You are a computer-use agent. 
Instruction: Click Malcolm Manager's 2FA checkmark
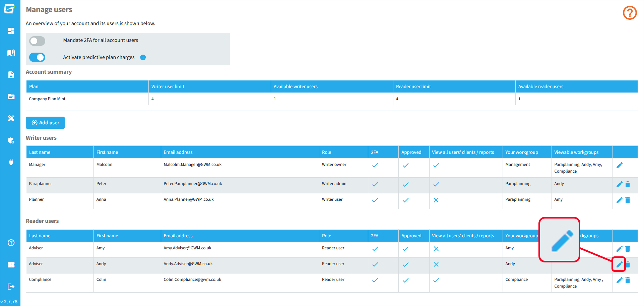point(375,165)
